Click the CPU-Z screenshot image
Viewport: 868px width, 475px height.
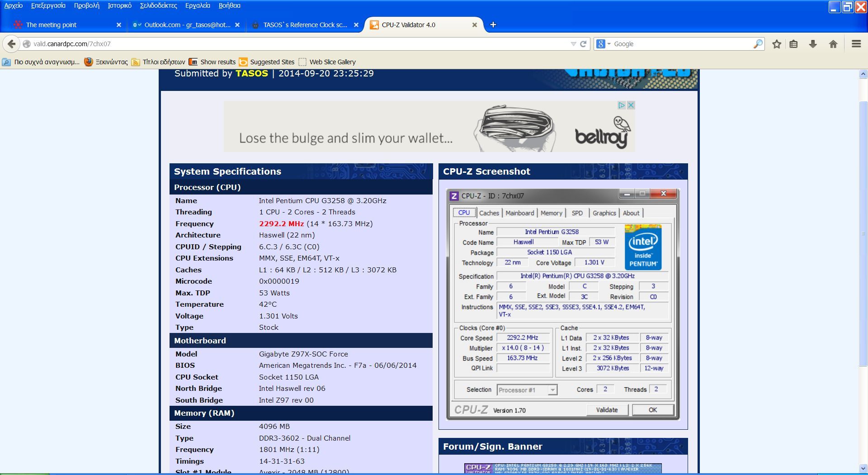[563, 304]
